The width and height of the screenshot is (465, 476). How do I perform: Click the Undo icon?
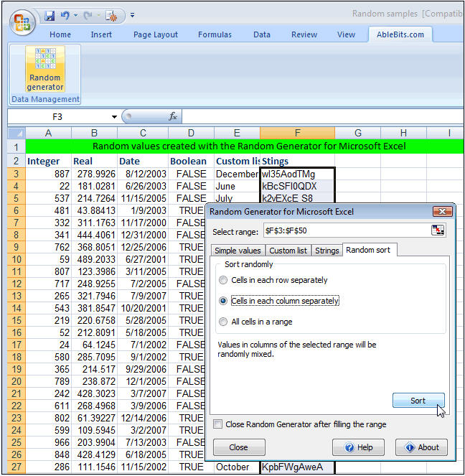65,15
